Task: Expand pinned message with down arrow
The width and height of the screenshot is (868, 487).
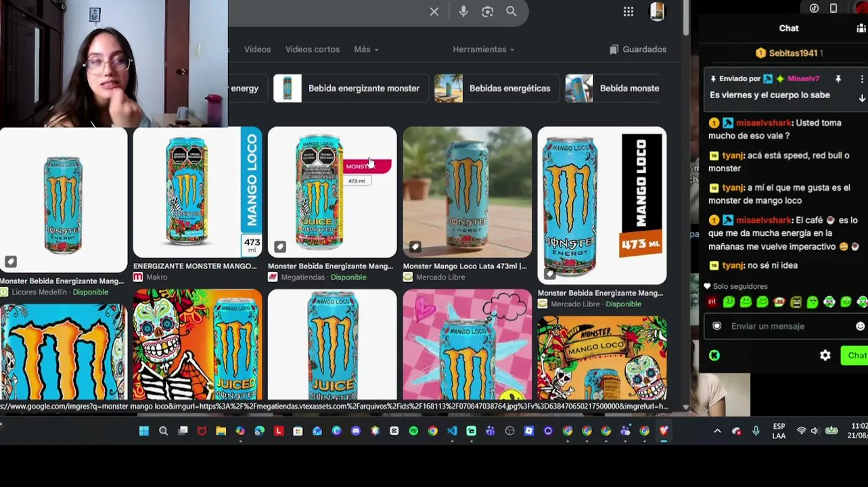Action: point(862,98)
